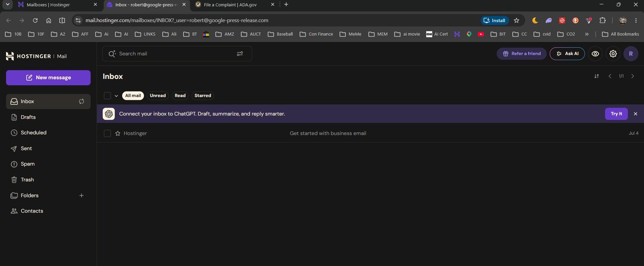Click the Try it button
The height and width of the screenshot is (266, 644).
click(x=616, y=114)
